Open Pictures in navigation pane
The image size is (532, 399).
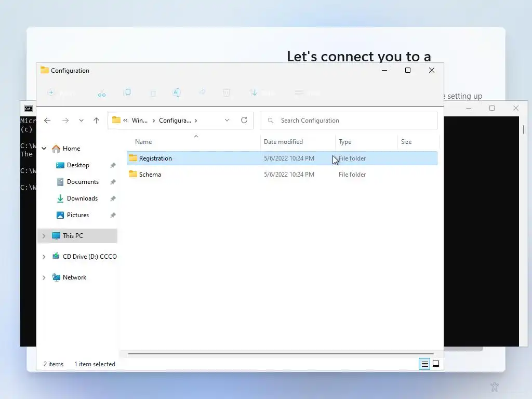tap(78, 215)
